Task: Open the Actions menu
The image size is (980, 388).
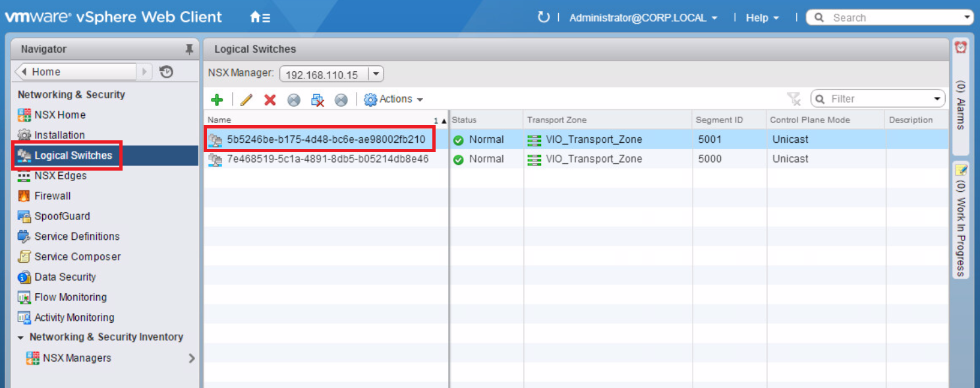Action: point(401,99)
